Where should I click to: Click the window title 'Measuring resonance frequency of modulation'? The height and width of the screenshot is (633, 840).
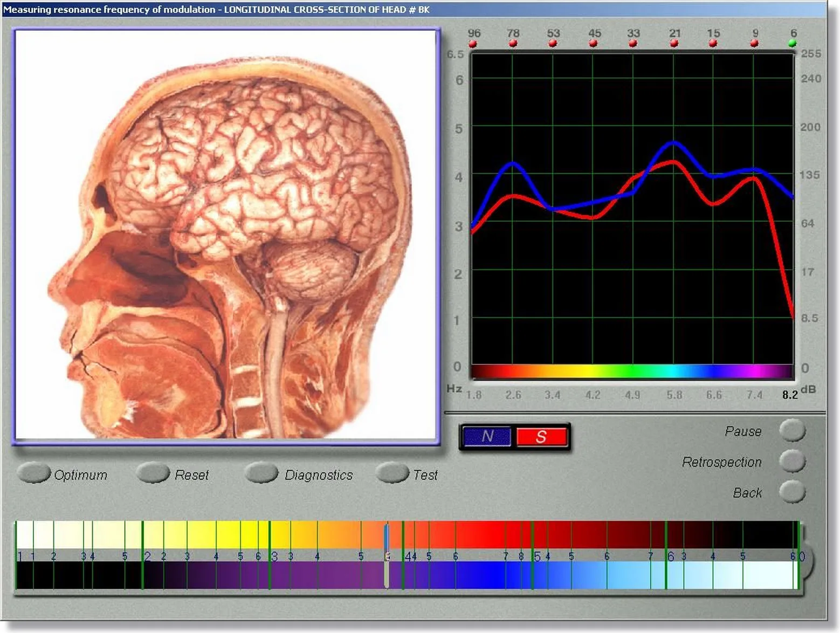click(109, 9)
